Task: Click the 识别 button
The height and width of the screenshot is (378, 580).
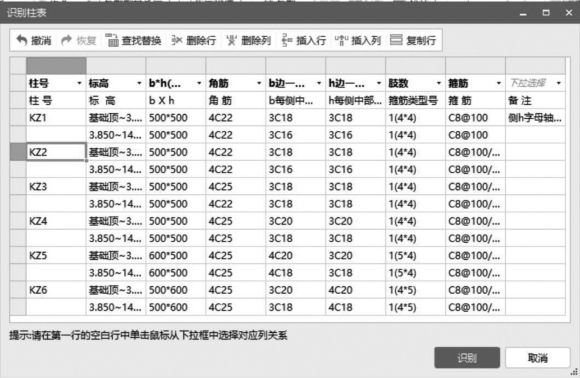Action: pyautogui.click(x=467, y=357)
